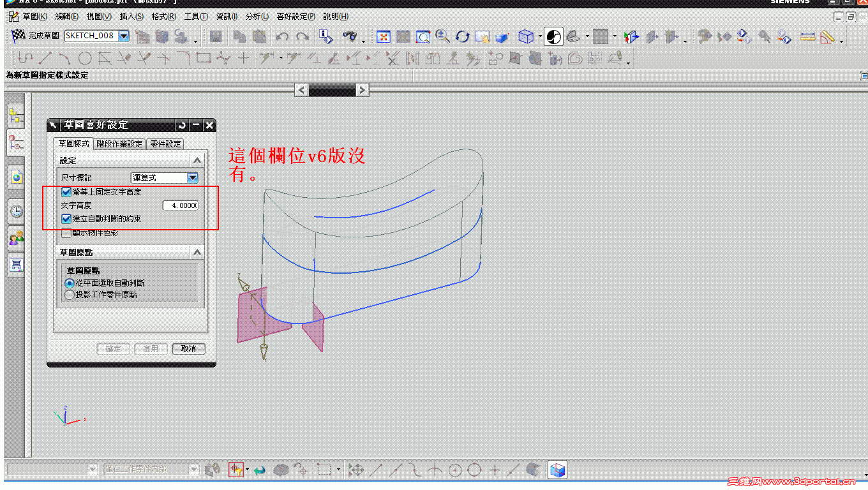Image resolution: width=868 pixels, height=490 pixels.
Task: Open the Information object icon
Action: pos(326,36)
